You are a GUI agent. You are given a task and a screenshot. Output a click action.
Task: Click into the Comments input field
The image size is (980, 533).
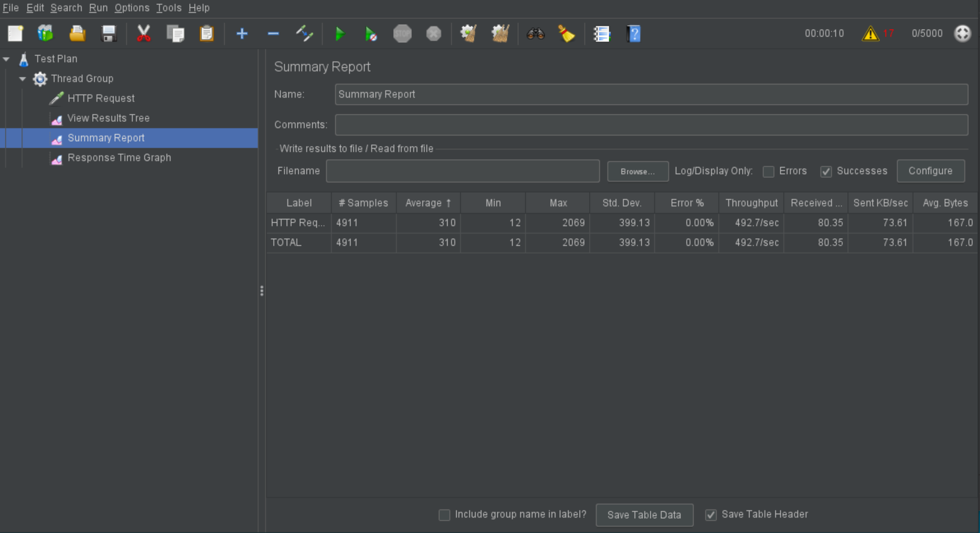point(652,125)
